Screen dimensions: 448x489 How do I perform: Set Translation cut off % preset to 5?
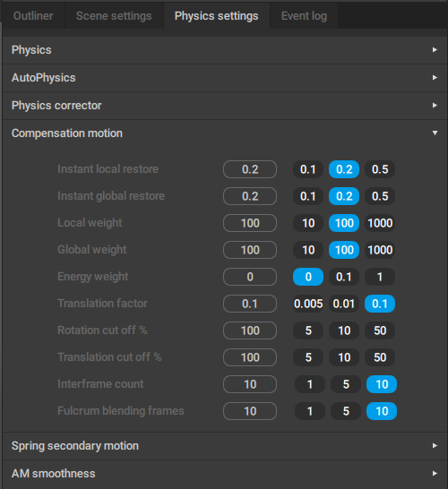(308, 357)
